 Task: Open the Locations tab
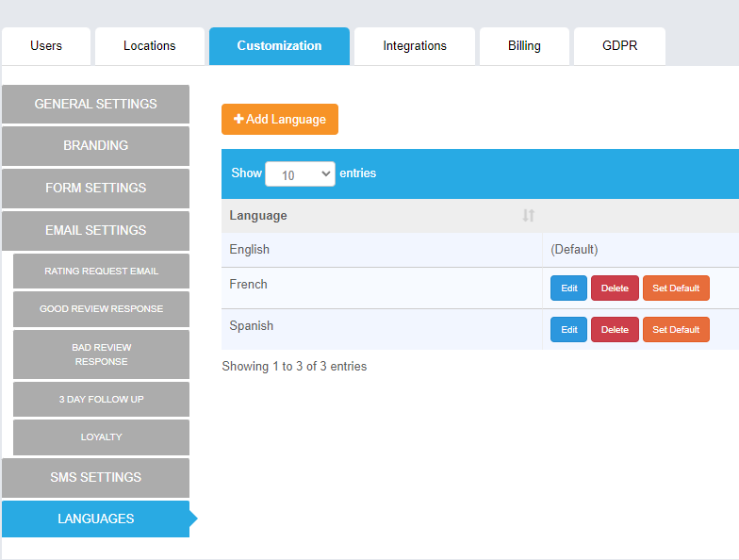tap(149, 46)
